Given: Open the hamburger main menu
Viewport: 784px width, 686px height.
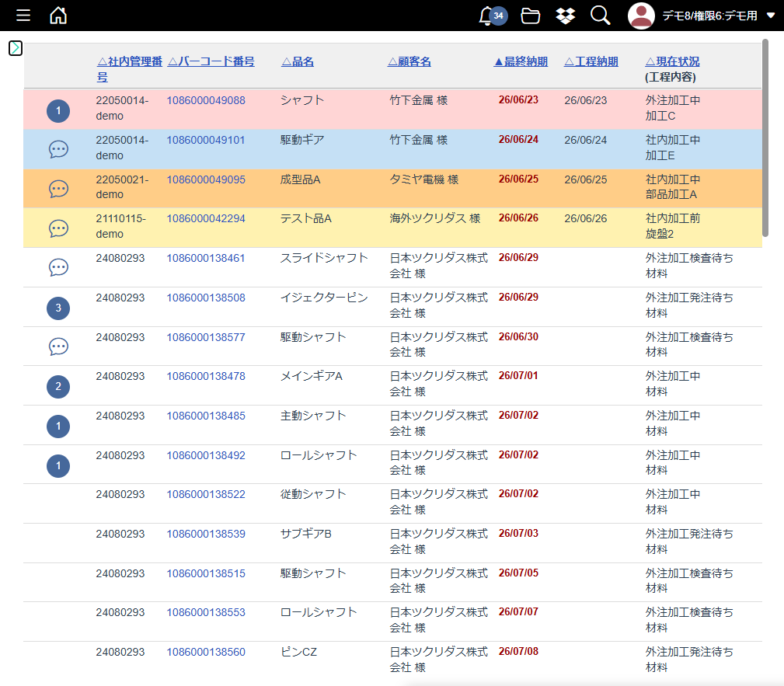Looking at the screenshot, I should (x=23, y=16).
